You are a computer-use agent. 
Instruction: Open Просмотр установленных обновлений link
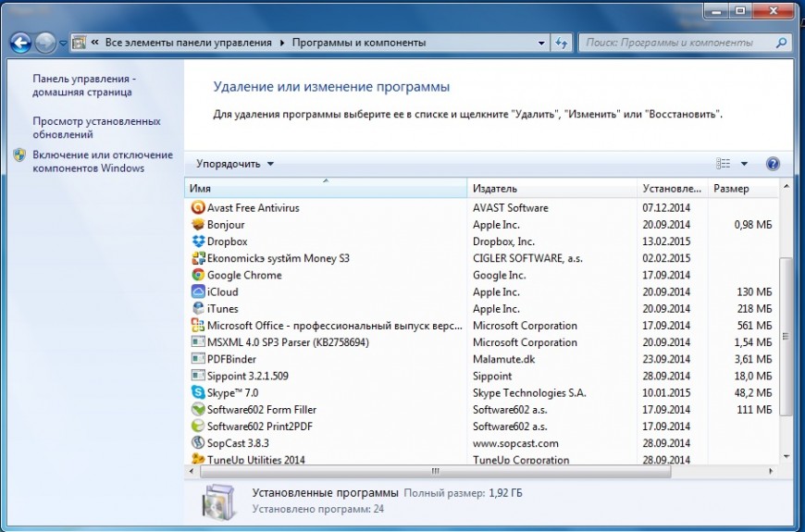click(96, 128)
